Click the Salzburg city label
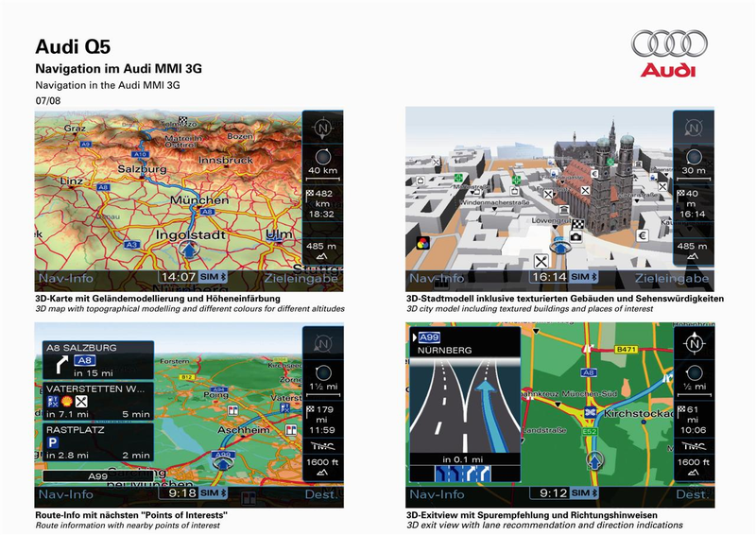Screen dimensions: 756x535 coord(143,169)
